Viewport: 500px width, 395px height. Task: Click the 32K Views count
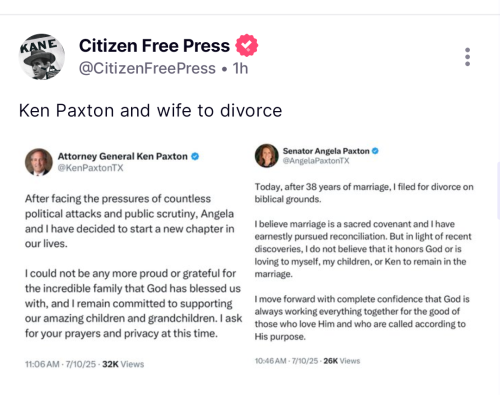pos(123,364)
